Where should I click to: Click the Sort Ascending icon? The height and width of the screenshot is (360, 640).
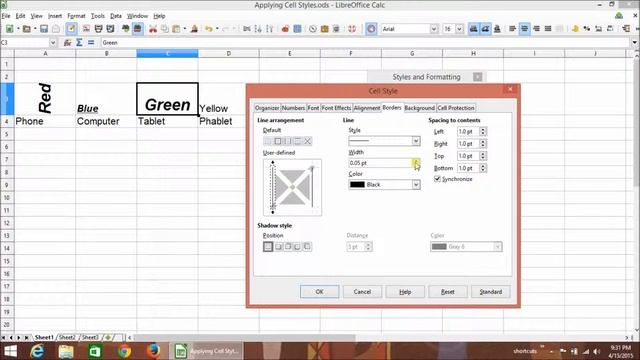point(258,29)
